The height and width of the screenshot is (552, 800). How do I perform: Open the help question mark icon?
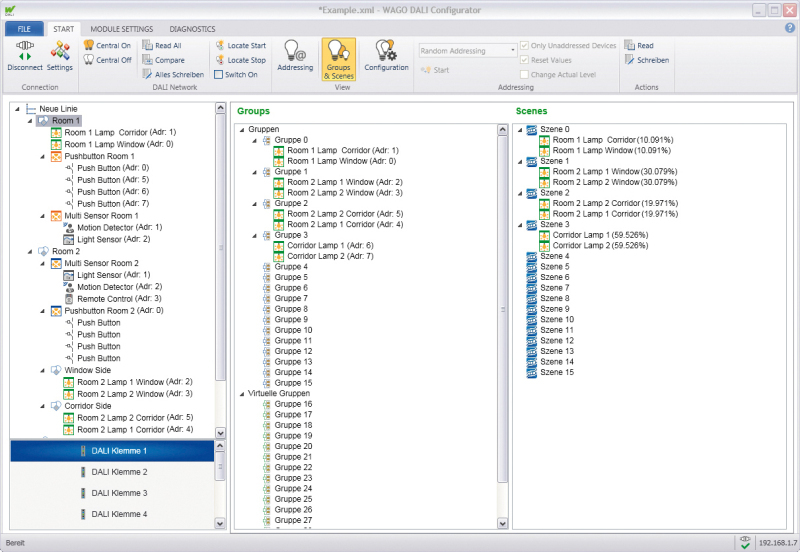click(x=790, y=29)
